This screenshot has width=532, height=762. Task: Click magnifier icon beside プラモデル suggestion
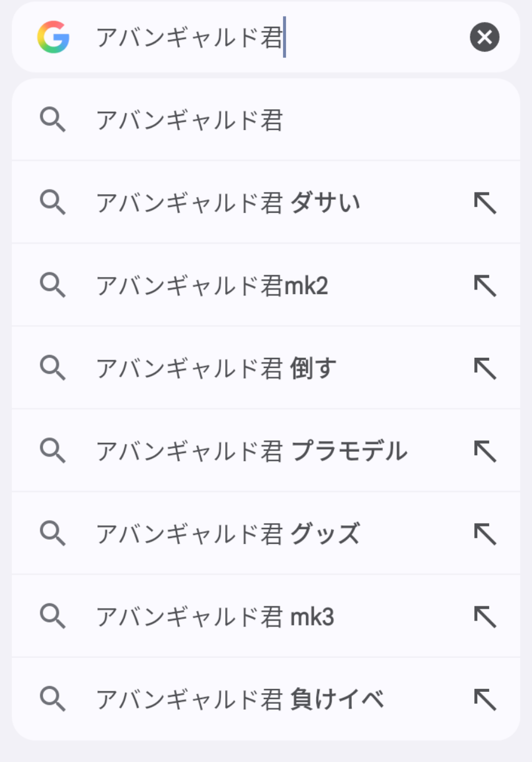coord(53,452)
